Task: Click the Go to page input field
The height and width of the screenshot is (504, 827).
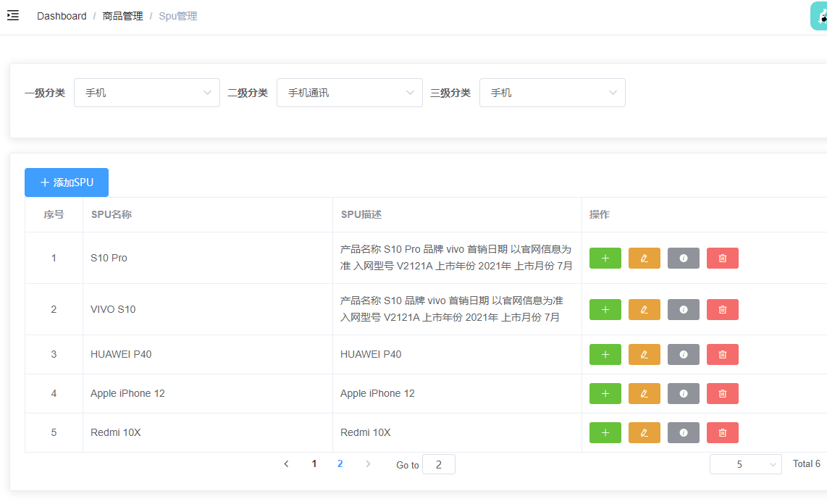Action: (439, 463)
